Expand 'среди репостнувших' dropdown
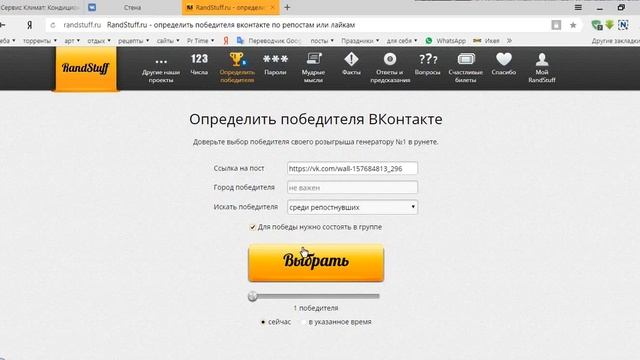The width and height of the screenshot is (640, 360). 352,207
